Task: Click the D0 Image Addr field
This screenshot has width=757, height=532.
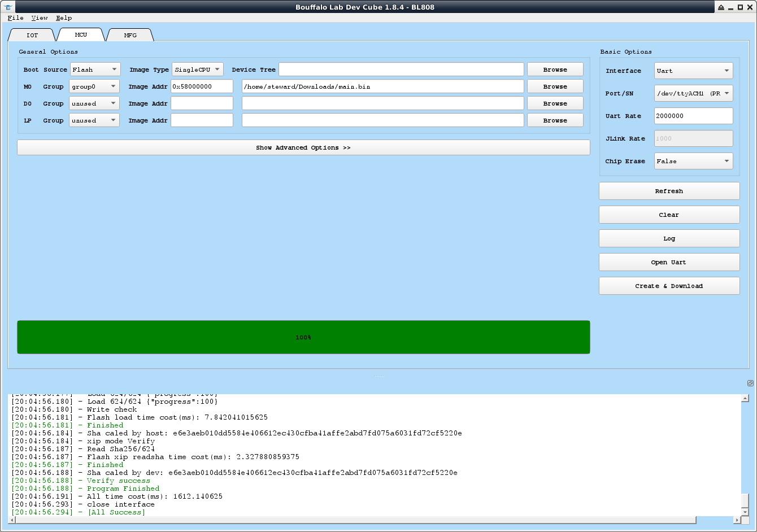Action: (202, 103)
